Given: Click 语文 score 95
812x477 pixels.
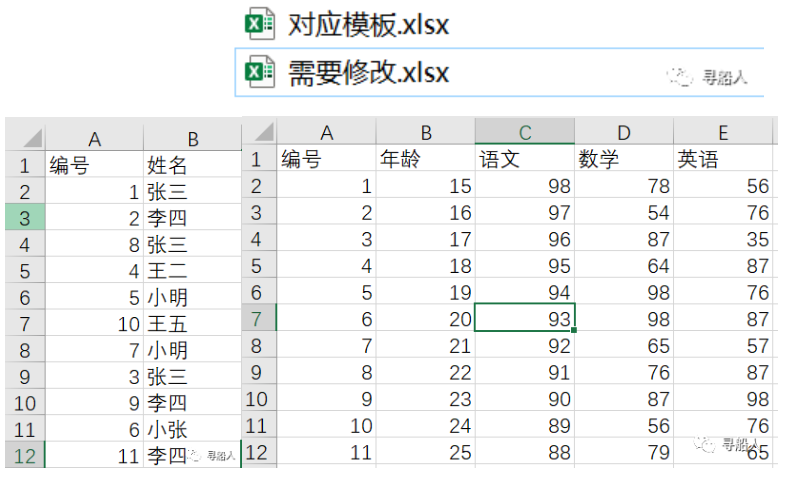Looking at the screenshot, I should point(525,265).
